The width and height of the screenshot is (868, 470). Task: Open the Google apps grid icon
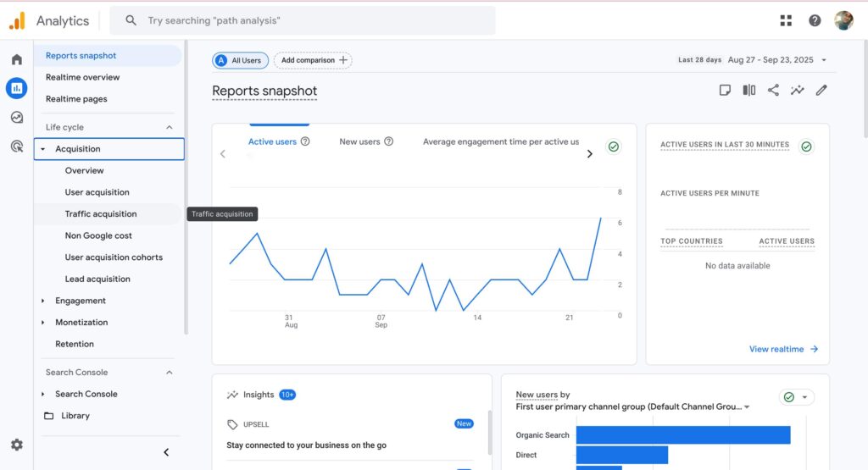[786, 20]
